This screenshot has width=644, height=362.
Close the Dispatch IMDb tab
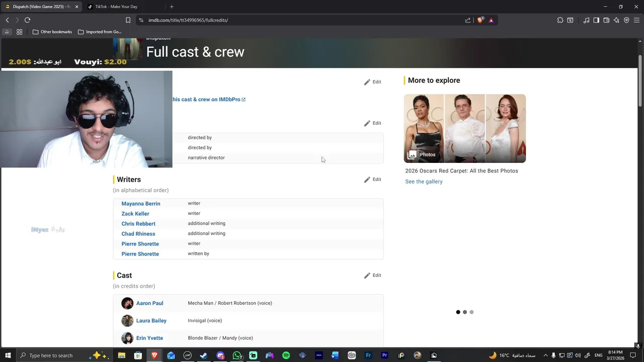(77, 7)
